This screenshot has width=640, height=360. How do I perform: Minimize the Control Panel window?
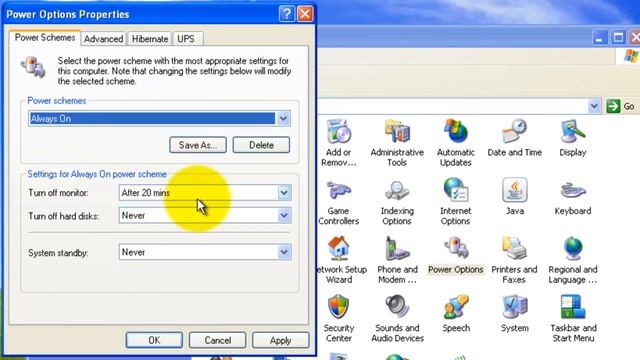599,38
